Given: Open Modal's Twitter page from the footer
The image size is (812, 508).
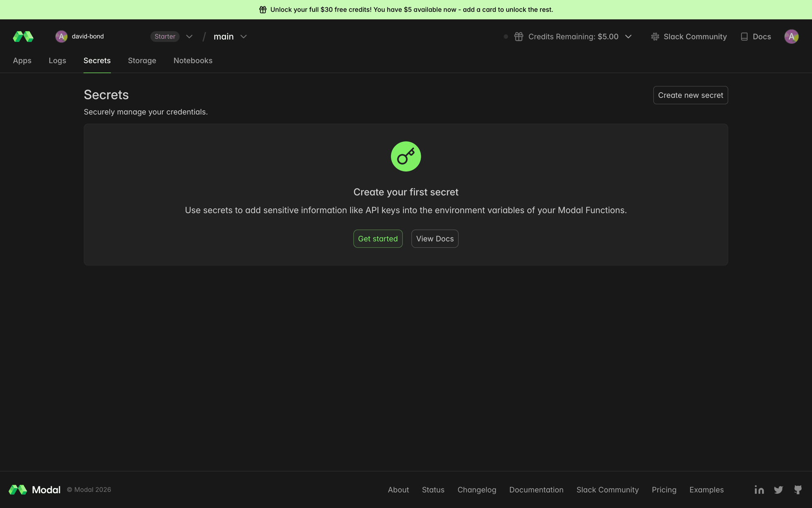Looking at the screenshot, I should 778,490.
